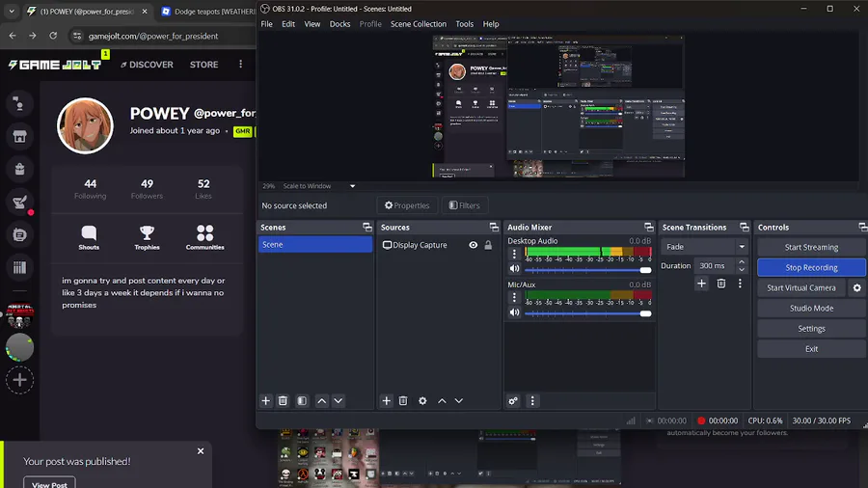
Task: Open Scale to Window preview dropdown
Action: [x=319, y=186]
